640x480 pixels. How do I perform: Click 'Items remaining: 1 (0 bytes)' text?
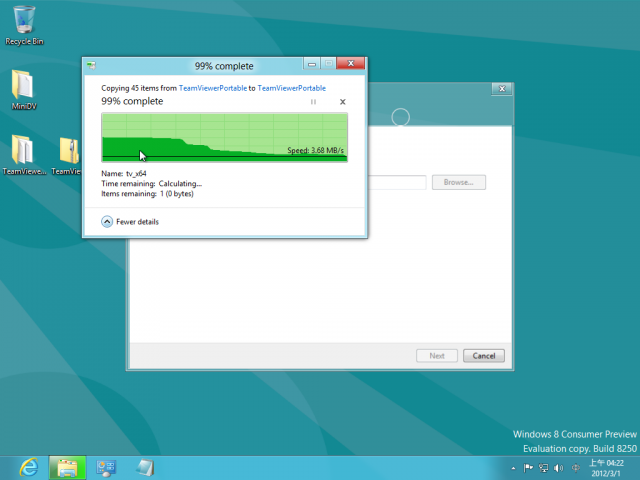pyautogui.click(x=147, y=194)
